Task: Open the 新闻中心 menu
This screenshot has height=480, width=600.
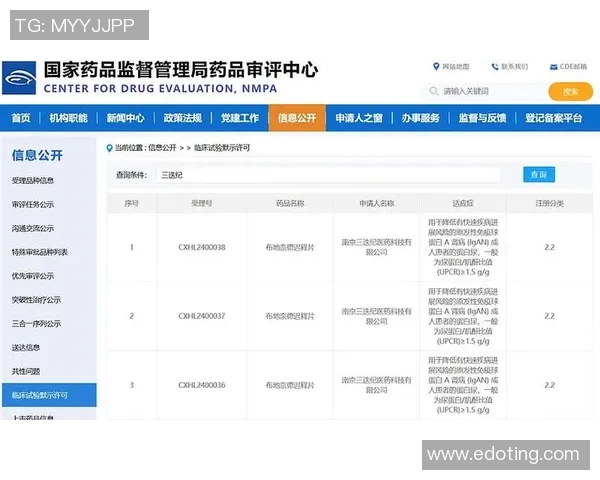Action: click(x=126, y=118)
